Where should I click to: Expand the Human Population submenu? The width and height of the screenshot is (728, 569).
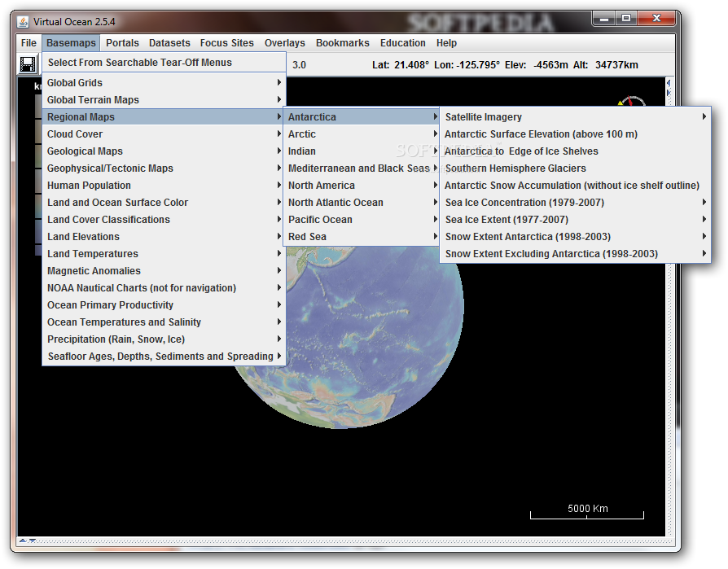[164, 185]
